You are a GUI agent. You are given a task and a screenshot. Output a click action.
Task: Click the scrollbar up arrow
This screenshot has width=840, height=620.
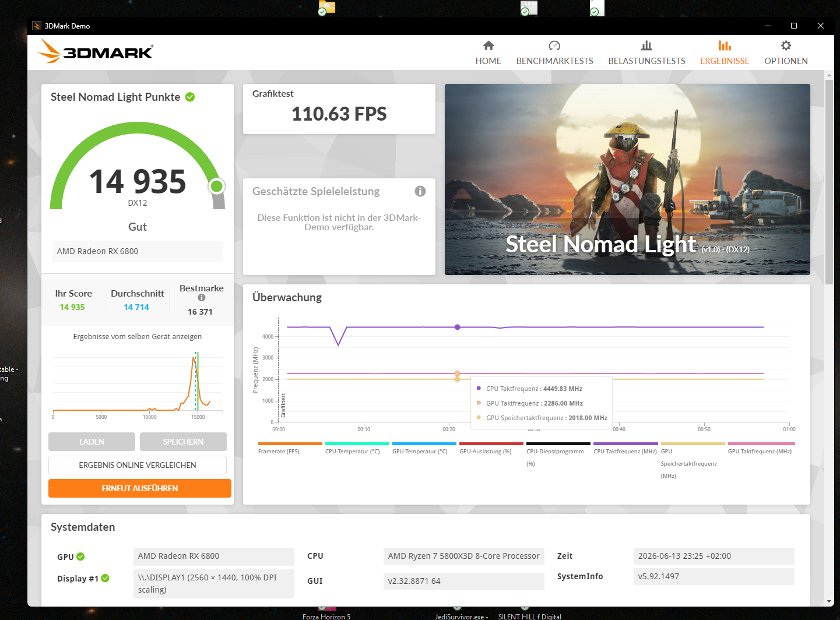(829, 75)
